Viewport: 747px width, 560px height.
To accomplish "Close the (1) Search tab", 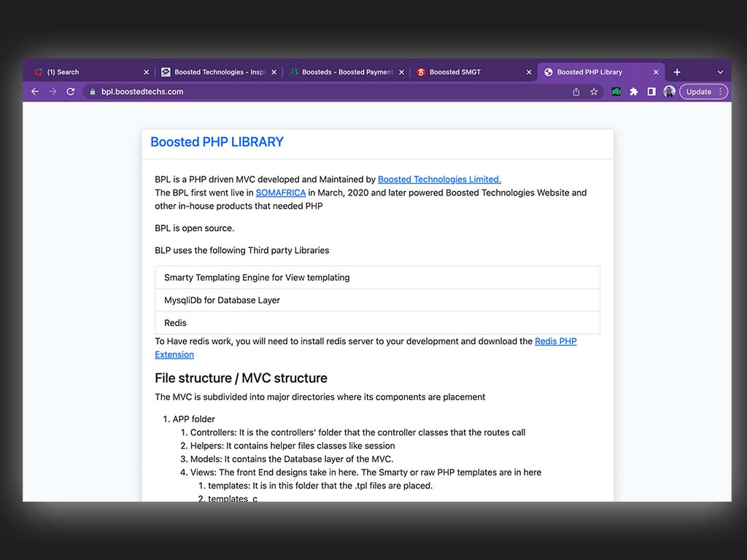I will coord(146,72).
